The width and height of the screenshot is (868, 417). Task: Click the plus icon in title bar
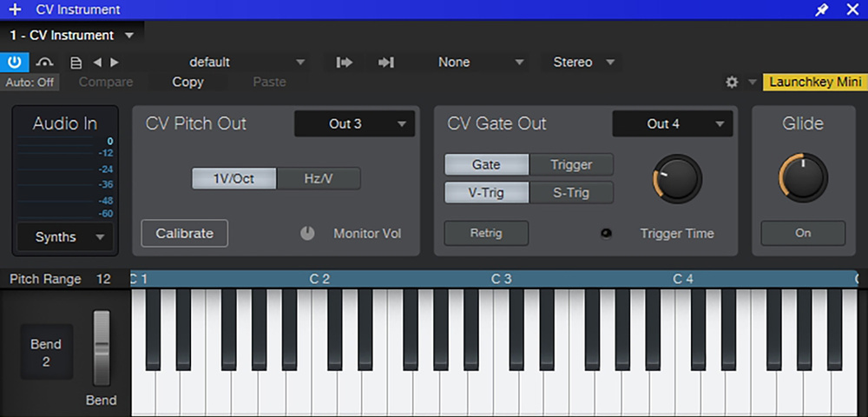(x=15, y=10)
